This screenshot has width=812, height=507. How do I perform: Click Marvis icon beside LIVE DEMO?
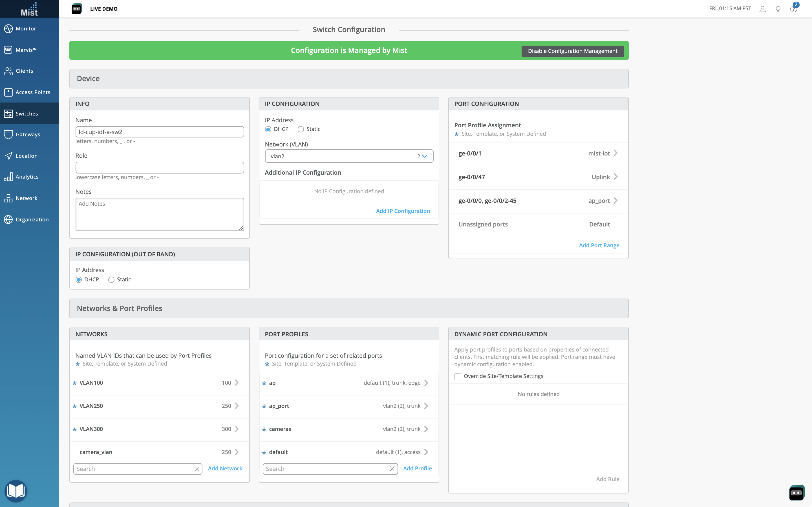click(76, 9)
